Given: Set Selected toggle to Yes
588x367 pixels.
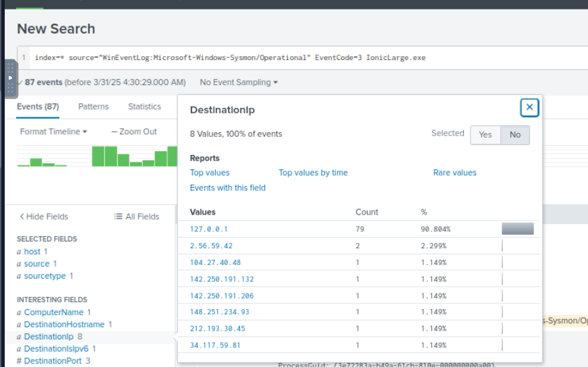Looking at the screenshot, I should 485,134.
